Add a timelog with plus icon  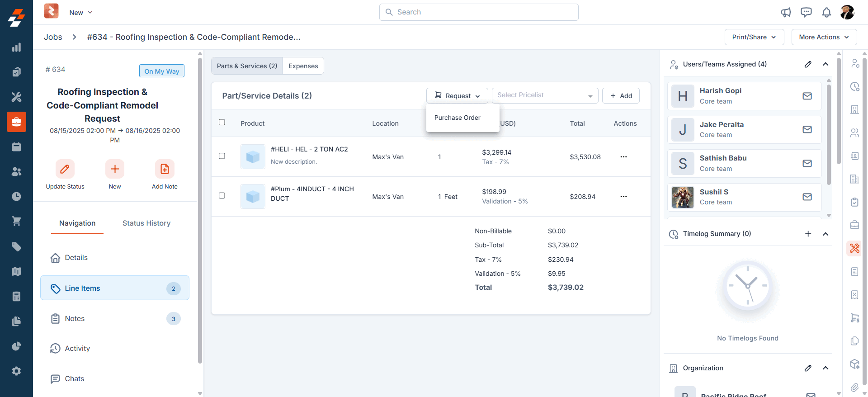tap(808, 234)
